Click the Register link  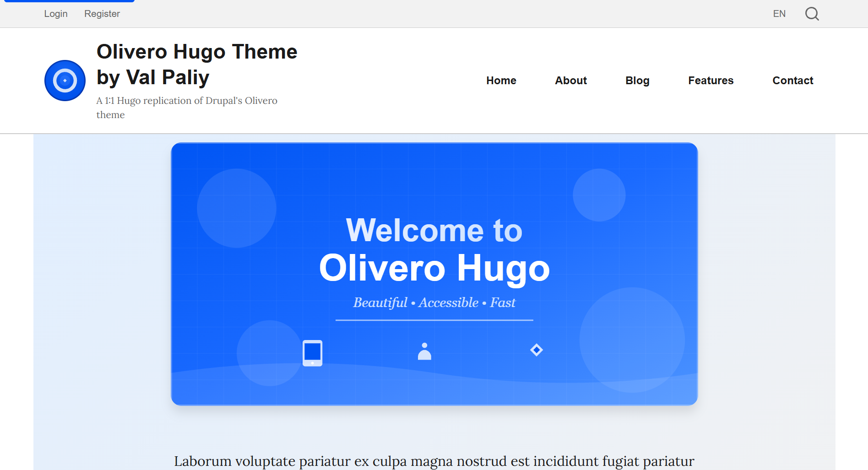(102, 14)
